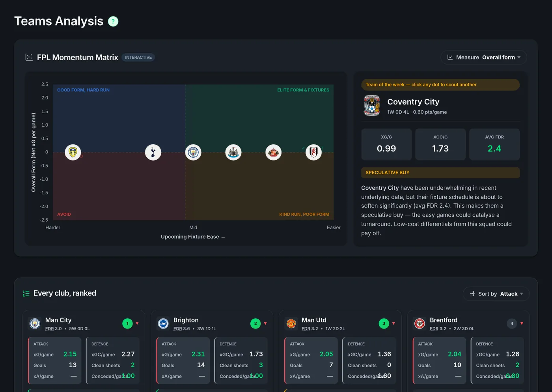Click the Coventry City team name heading
The image size is (552, 392).
(413, 102)
